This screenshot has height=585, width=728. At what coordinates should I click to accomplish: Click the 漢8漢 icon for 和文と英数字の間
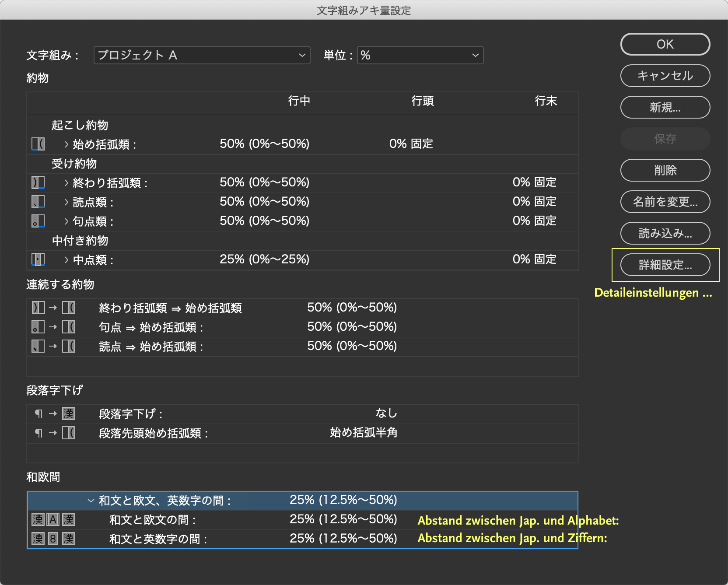[x=53, y=539]
